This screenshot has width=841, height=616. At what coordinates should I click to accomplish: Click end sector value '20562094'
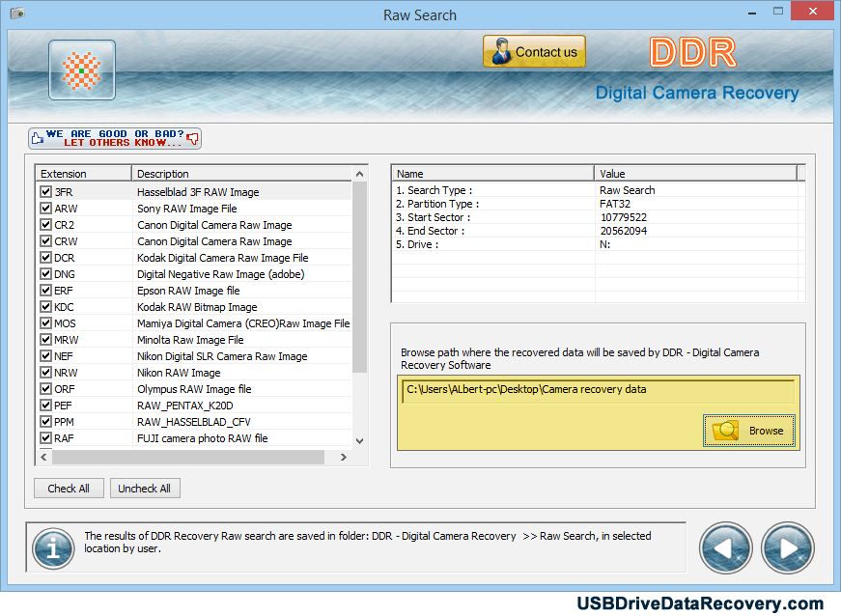pyautogui.click(x=623, y=231)
